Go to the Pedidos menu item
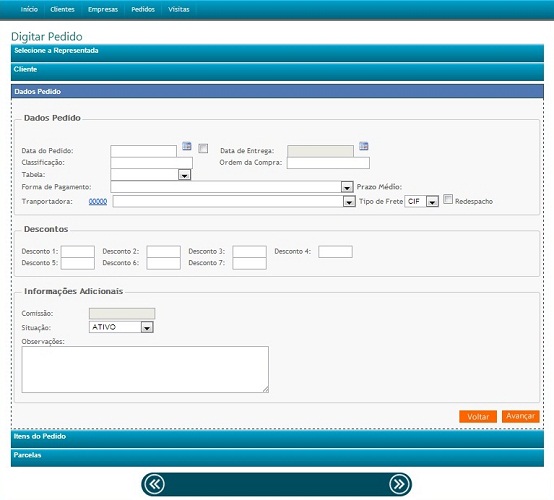554x500 pixels. point(143,10)
